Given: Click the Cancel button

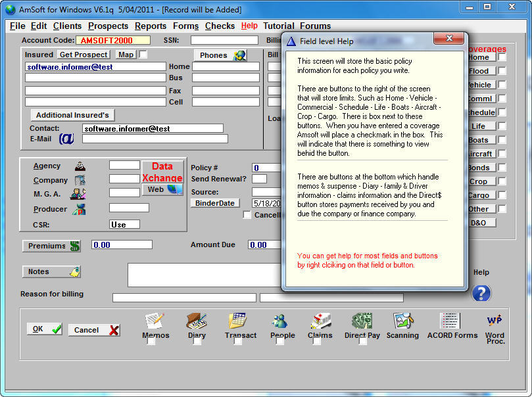Looking at the screenshot, I should coord(94,330).
